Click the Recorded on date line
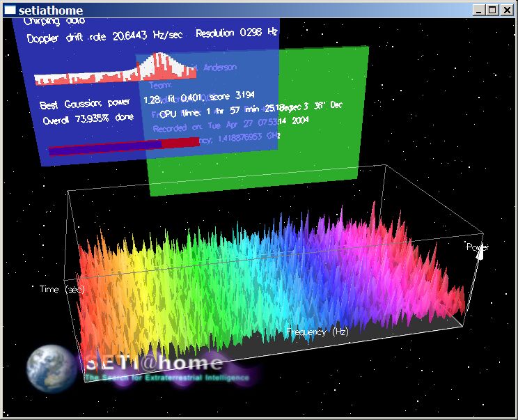 pyautogui.click(x=230, y=124)
